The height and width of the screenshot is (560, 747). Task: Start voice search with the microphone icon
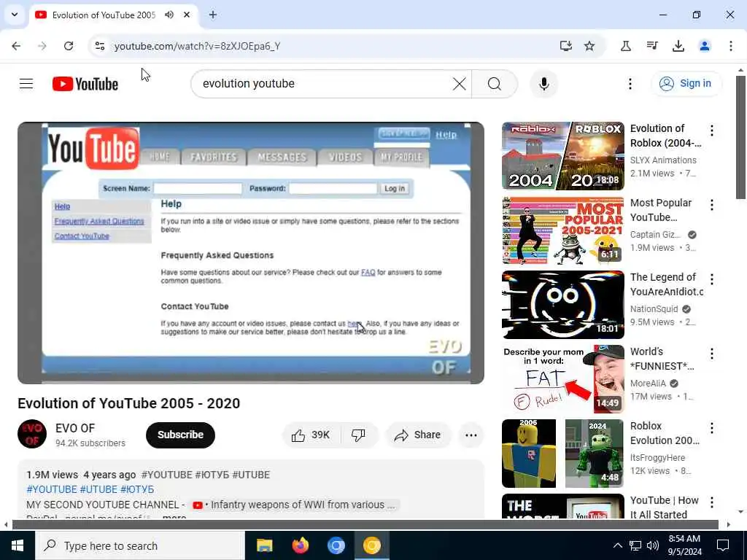pos(543,84)
